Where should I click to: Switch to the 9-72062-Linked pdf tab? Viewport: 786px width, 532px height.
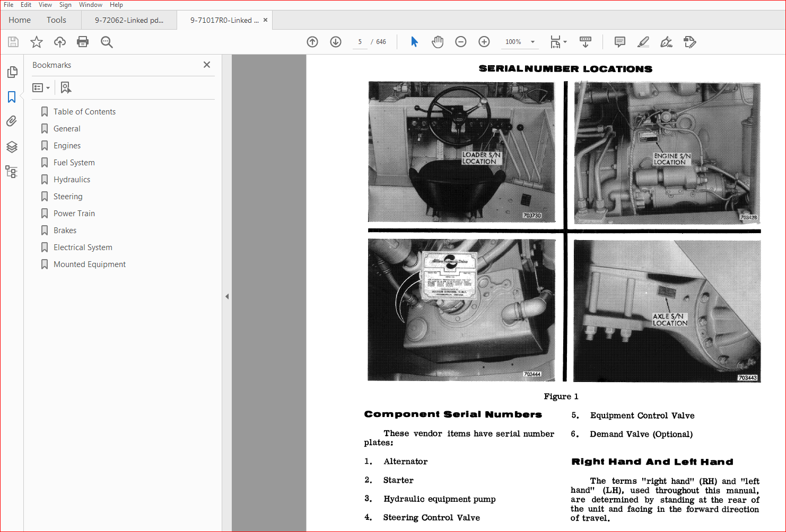point(129,20)
